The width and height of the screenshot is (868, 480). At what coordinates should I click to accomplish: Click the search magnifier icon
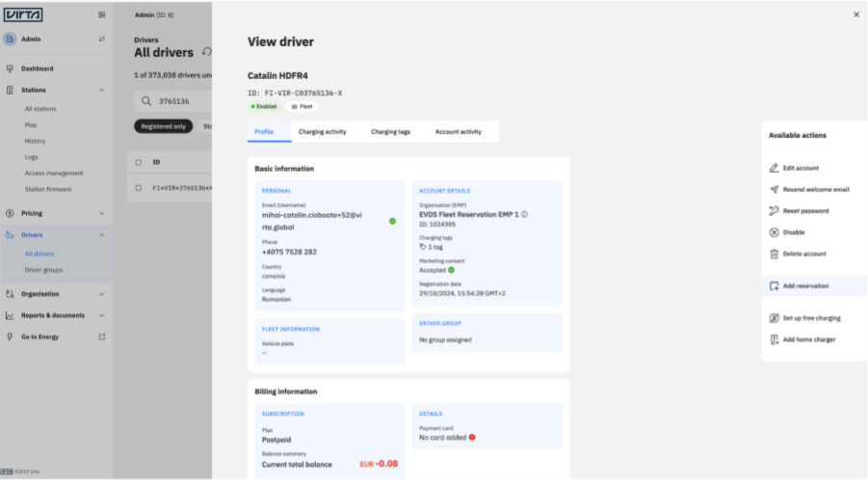[146, 101]
